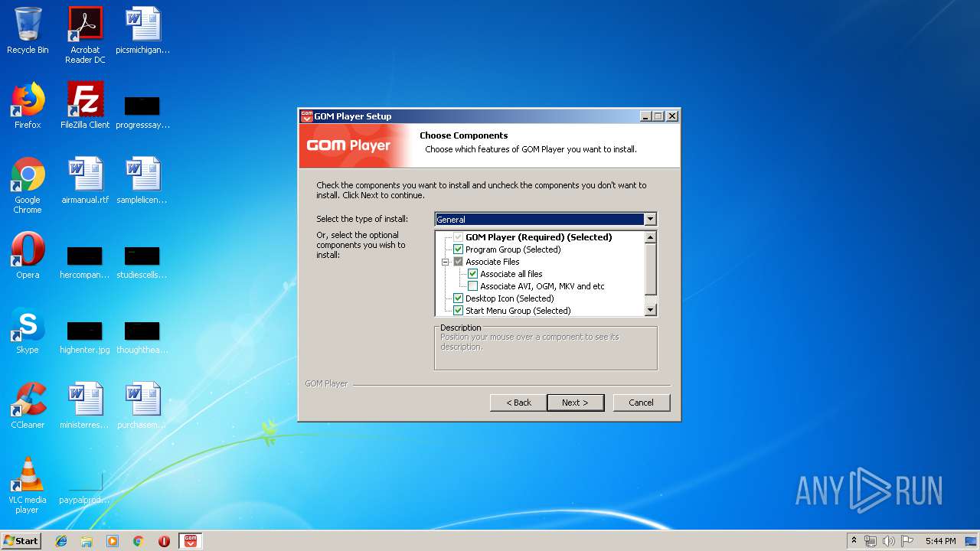Open Internet Explorer from the taskbar
The width and height of the screenshot is (980, 551).
61,541
